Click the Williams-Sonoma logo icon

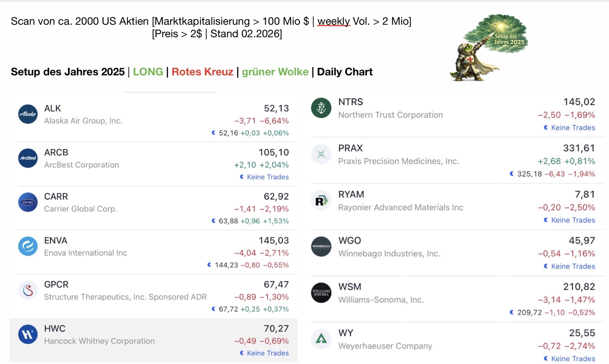coord(321,293)
